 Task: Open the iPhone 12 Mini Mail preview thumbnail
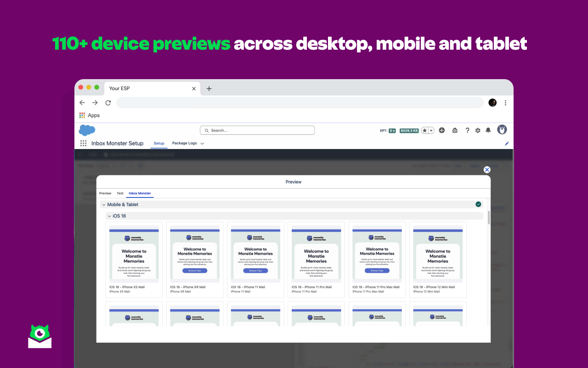(438, 255)
